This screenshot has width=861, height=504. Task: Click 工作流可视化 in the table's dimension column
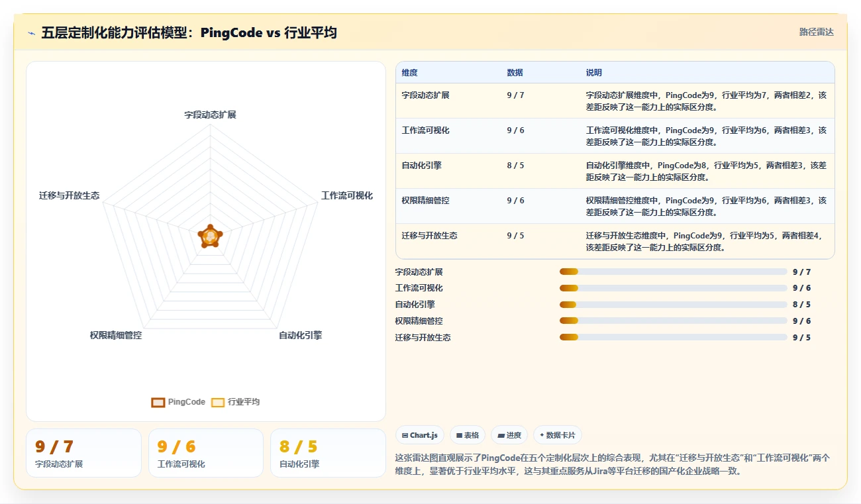coord(425,130)
